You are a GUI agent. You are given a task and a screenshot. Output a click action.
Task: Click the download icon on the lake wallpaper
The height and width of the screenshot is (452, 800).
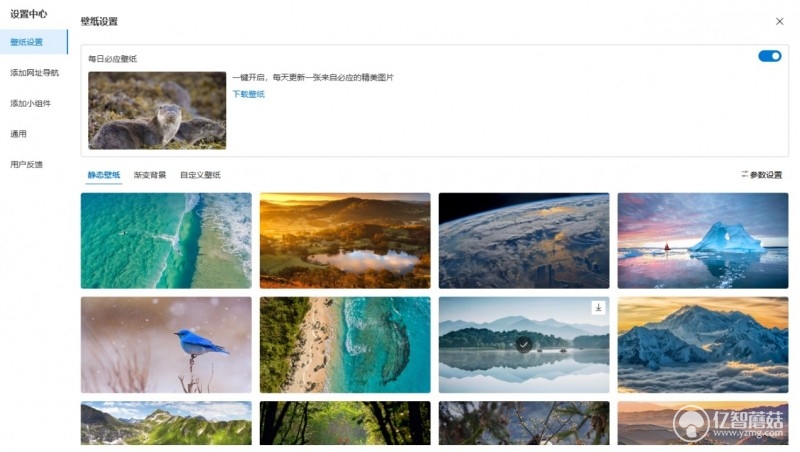pyautogui.click(x=598, y=308)
